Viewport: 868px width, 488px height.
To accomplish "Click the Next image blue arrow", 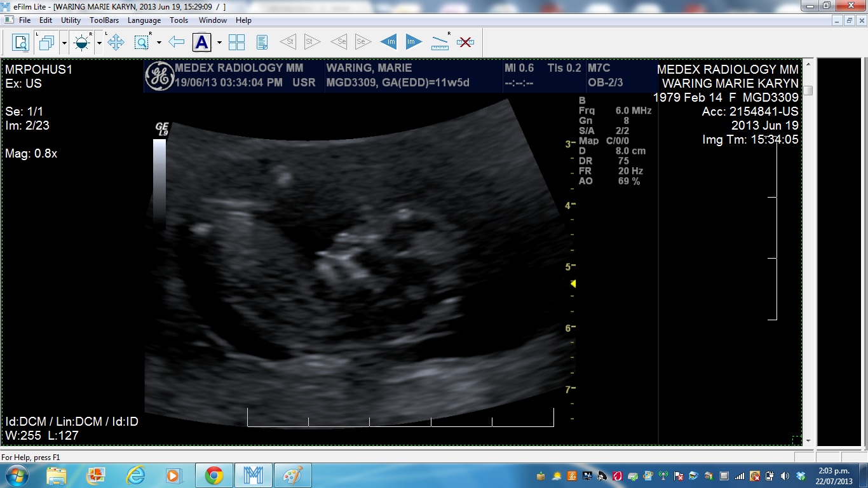I will click(x=414, y=43).
